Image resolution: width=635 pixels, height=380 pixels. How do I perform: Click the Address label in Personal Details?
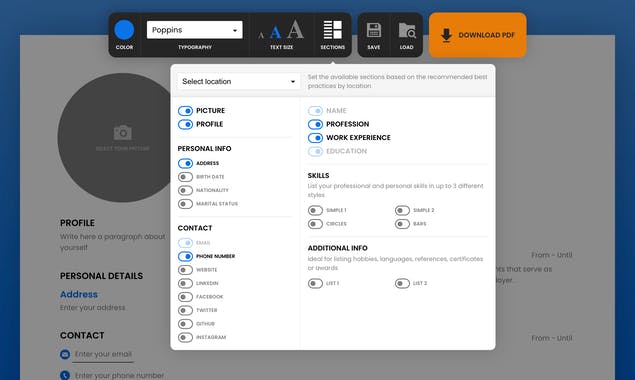pos(79,294)
